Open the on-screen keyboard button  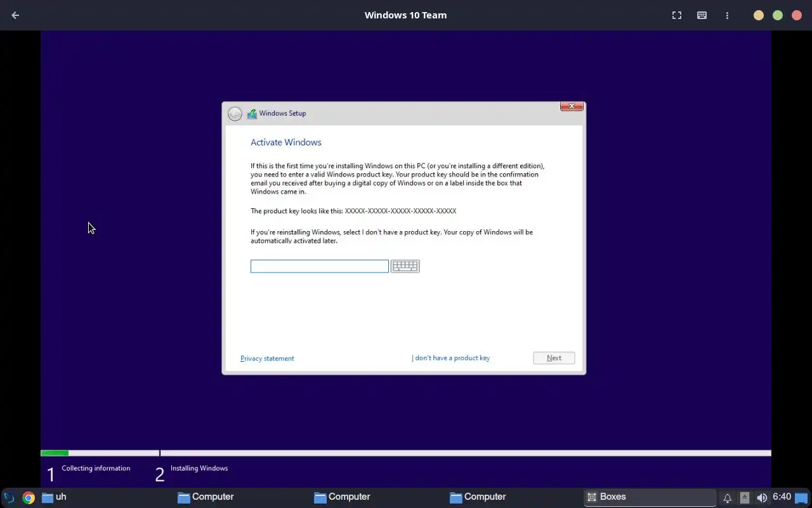click(405, 266)
